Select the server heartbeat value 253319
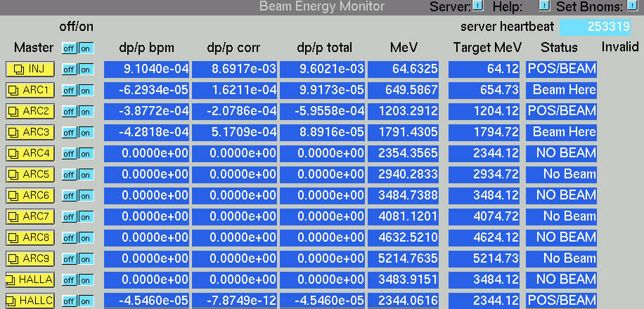 (x=595, y=27)
